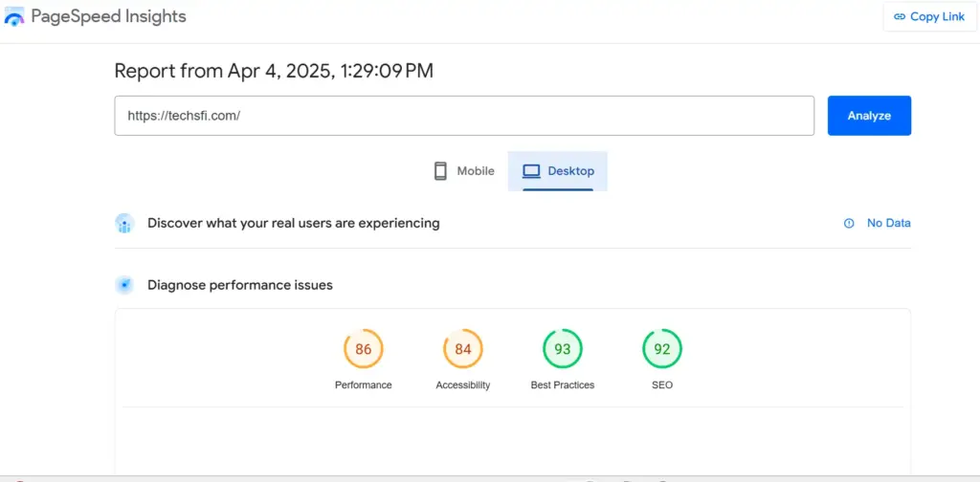Jump to Accessibility score 84 gauge
Image resolution: width=980 pixels, height=482 pixels.
[x=463, y=348]
